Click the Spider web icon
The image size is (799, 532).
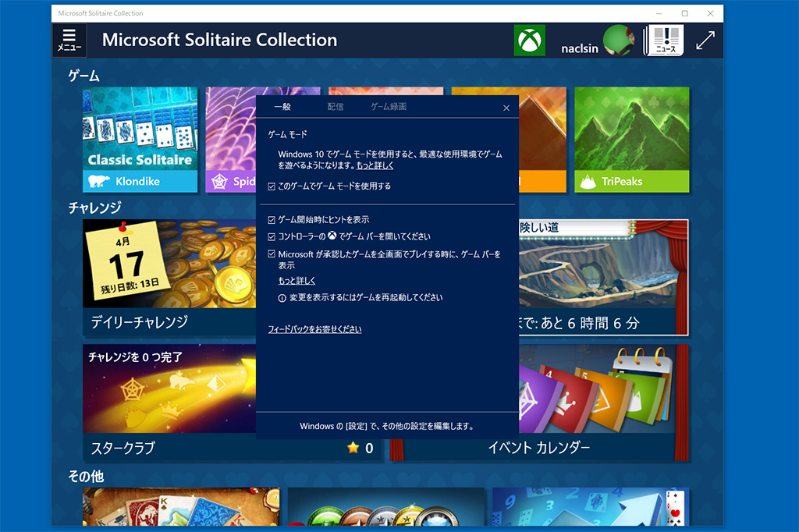219,182
